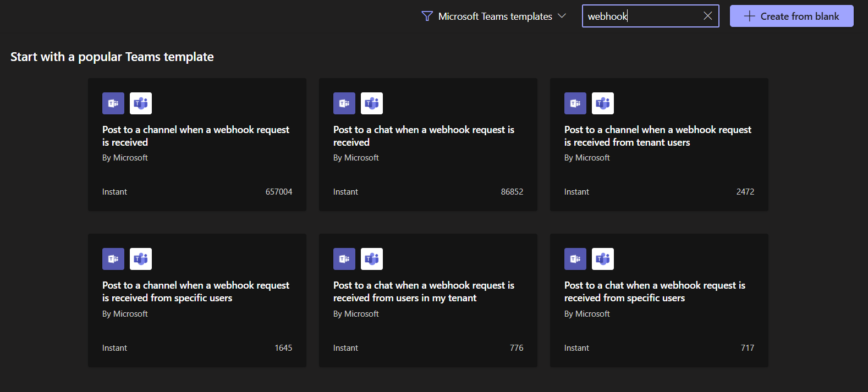Click purple Teams icon on first template card

[x=113, y=103]
